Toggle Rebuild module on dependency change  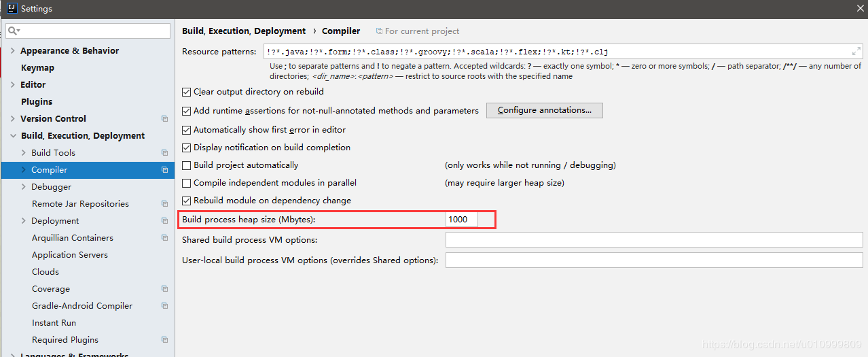tap(187, 201)
